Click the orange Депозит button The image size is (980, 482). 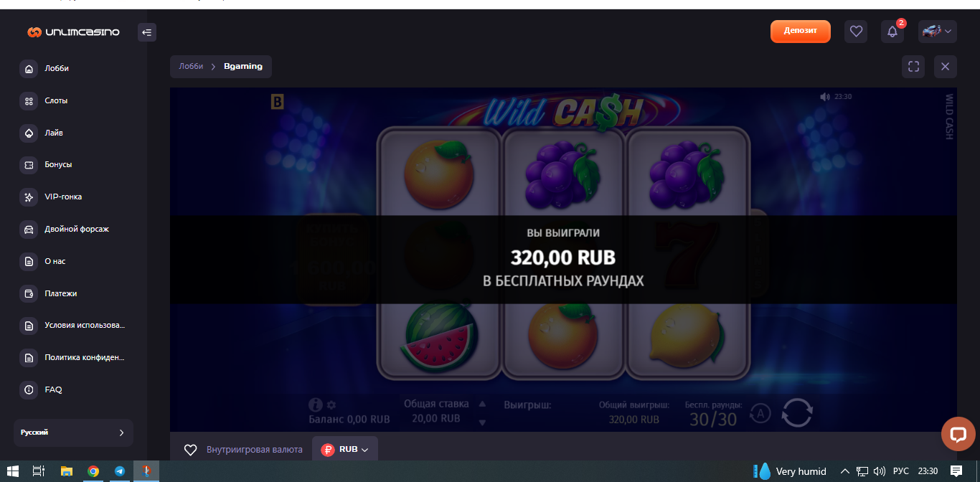point(801,32)
